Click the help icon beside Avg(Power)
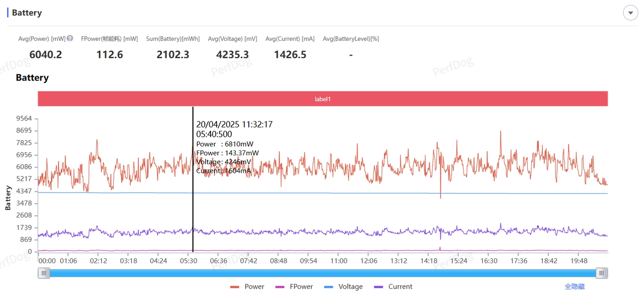Image resolution: width=644 pixels, height=300 pixels. 70,39
